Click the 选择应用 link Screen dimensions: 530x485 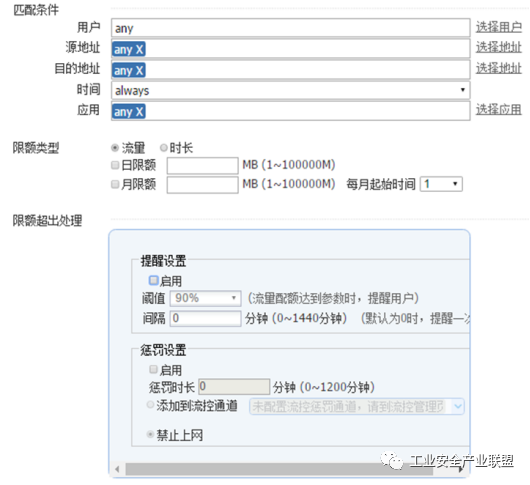tap(499, 110)
